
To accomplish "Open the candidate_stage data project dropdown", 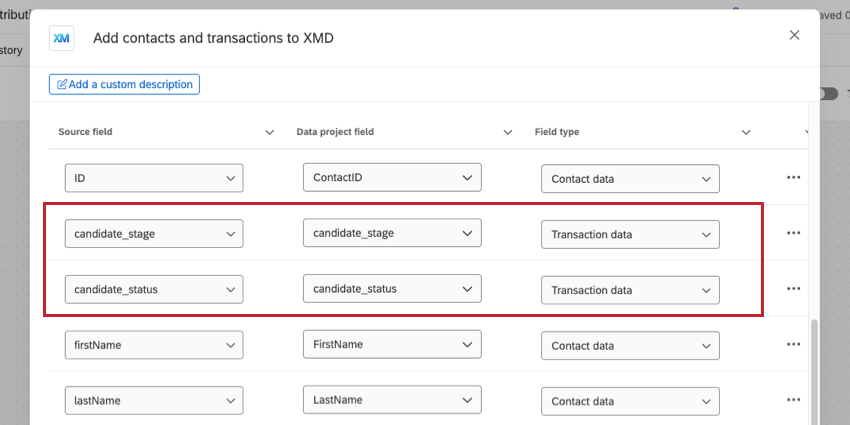I will point(392,234).
